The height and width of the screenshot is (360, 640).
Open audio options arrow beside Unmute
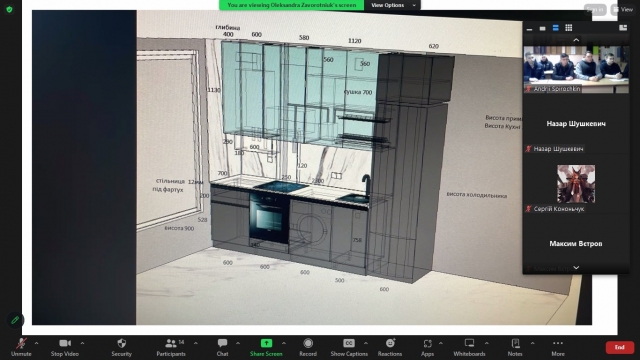pos(36,343)
